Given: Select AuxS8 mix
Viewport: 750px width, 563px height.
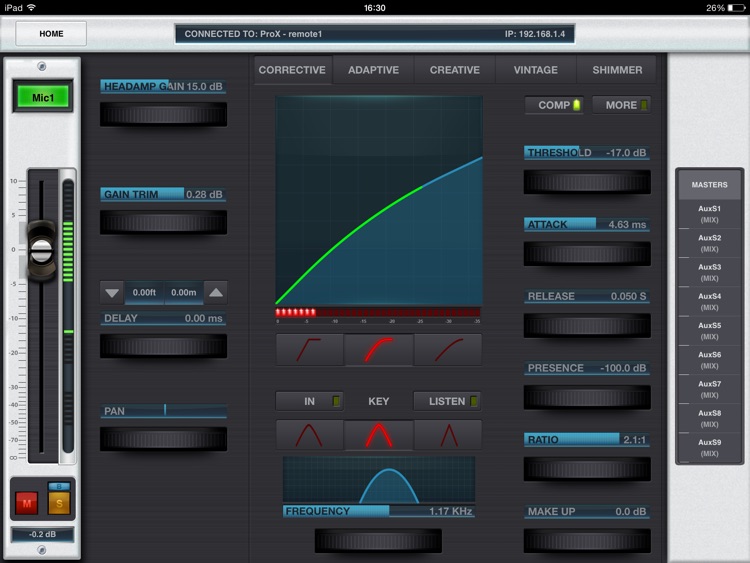Looking at the screenshot, I should pyautogui.click(x=709, y=418).
